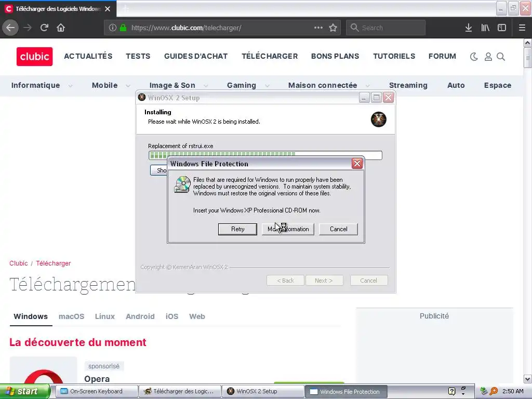Click the Clubic breadcrumb link
The width and height of the screenshot is (532, 399).
click(19, 263)
